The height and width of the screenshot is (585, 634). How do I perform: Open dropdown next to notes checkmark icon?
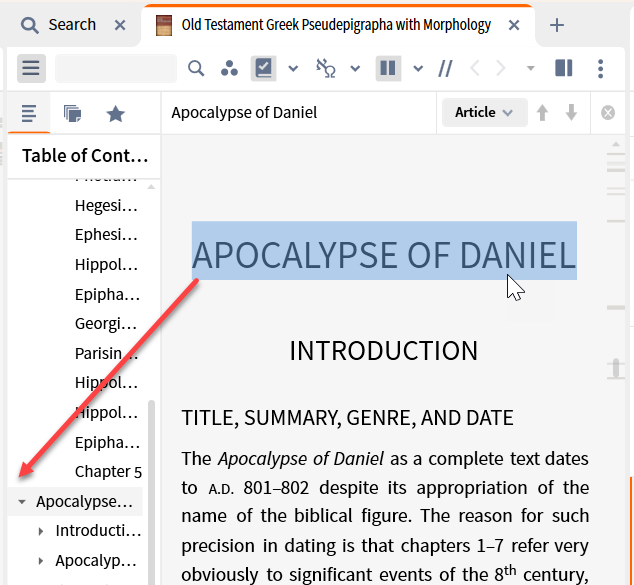pos(293,68)
